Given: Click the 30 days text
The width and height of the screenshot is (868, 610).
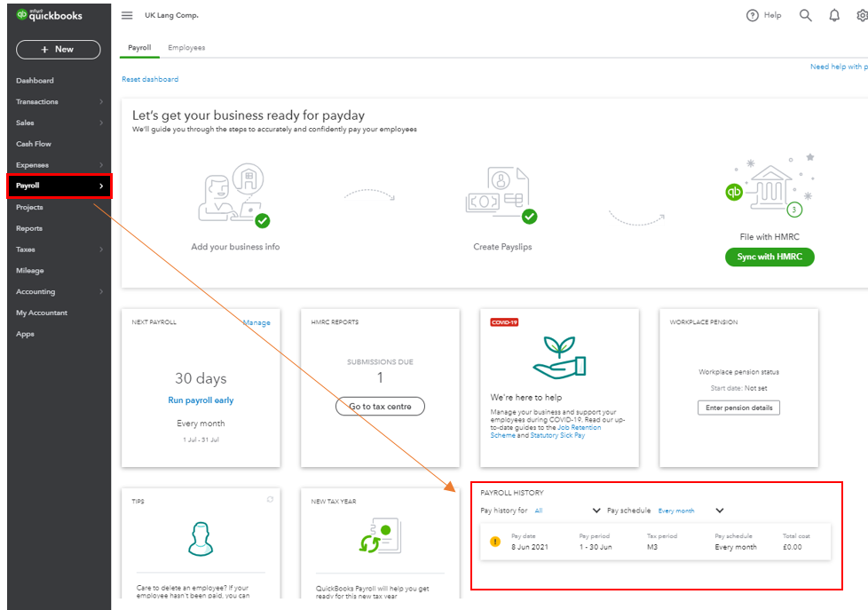Looking at the screenshot, I should click(201, 378).
